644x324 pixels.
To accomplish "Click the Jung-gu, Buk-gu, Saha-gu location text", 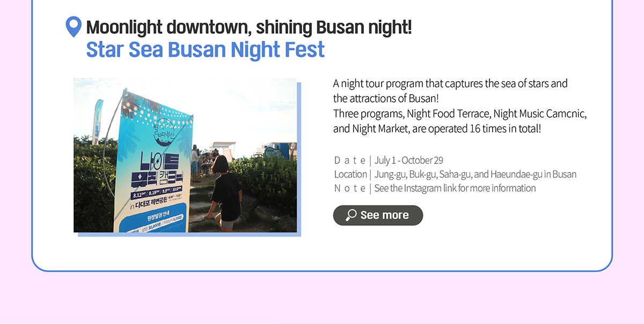I will click(x=475, y=174).
